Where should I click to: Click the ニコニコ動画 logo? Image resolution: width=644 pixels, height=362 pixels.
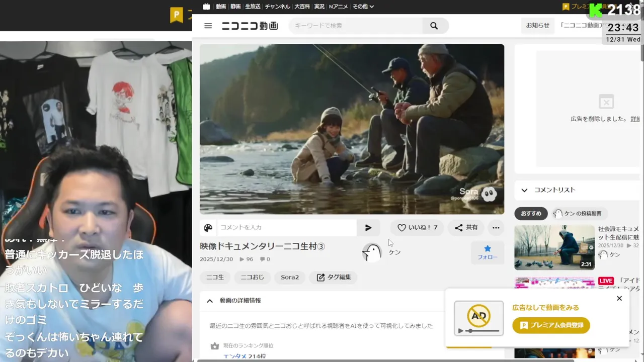coord(250,26)
